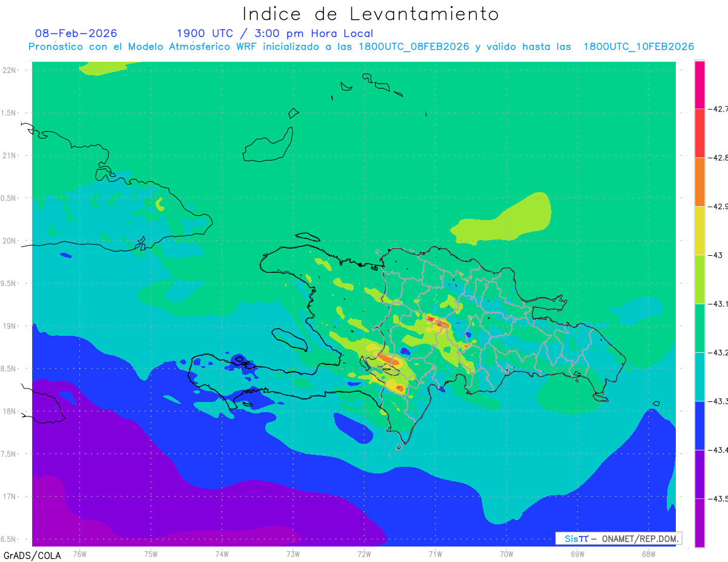Click the longitude label "74W"
Screen dimensions: 728x562
pos(221,553)
